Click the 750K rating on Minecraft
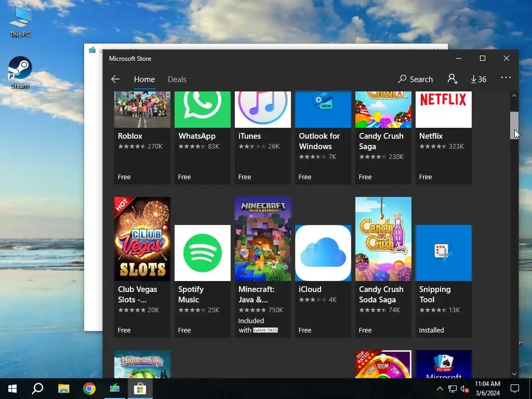This screenshot has width=532, height=399. click(275, 310)
